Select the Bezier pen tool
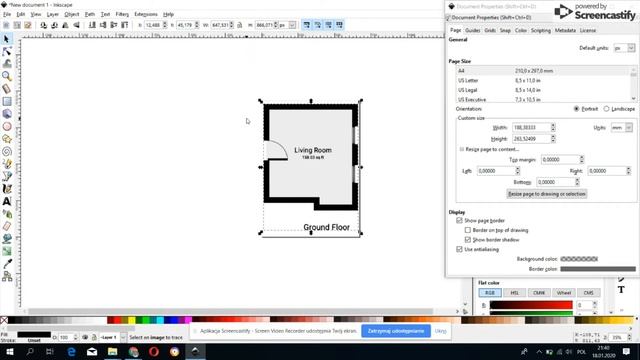The image size is (640, 360). coord(7,176)
